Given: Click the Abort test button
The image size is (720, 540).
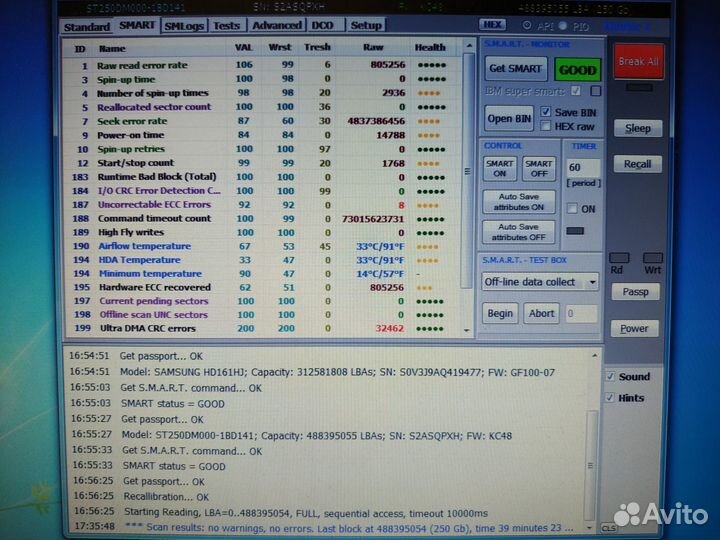Looking at the screenshot, I should point(541,314).
